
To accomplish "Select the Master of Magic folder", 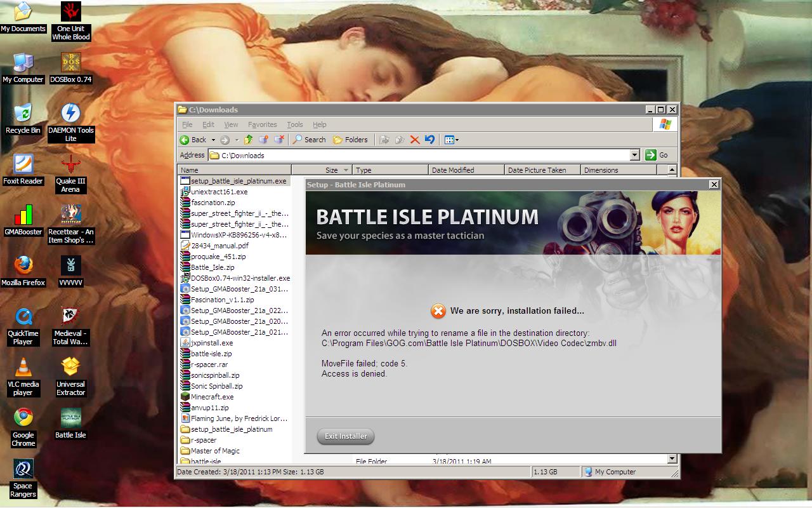I will tap(210, 451).
